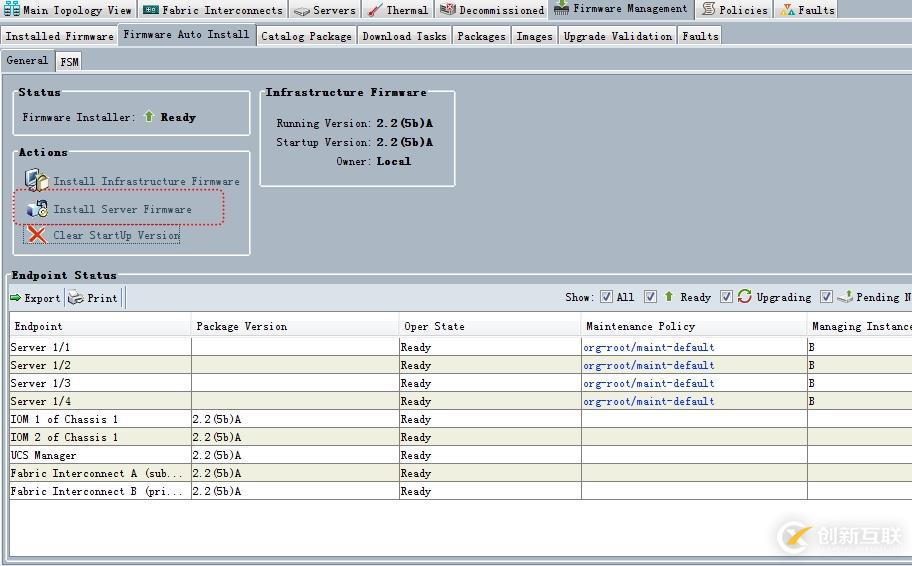Click the green Export arrow icon
912x566 pixels.
point(16,297)
